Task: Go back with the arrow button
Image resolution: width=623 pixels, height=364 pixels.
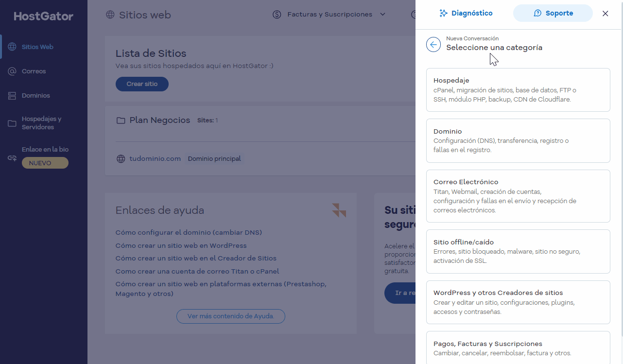Action: click(x=433, y=44)
